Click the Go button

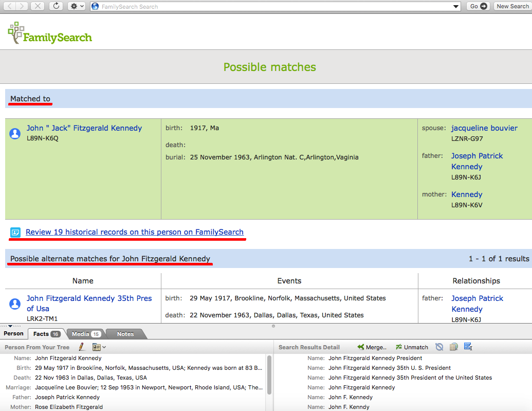tap(479, 6)
